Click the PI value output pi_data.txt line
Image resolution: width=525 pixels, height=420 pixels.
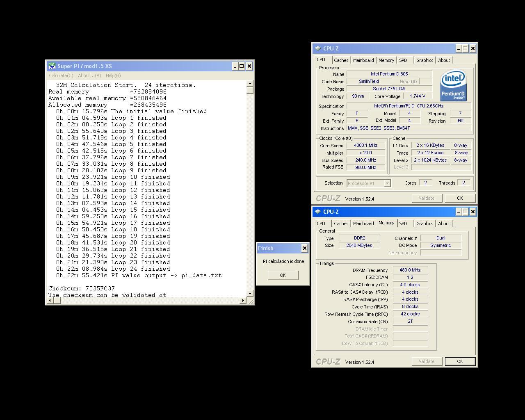(x=139, y=275)
